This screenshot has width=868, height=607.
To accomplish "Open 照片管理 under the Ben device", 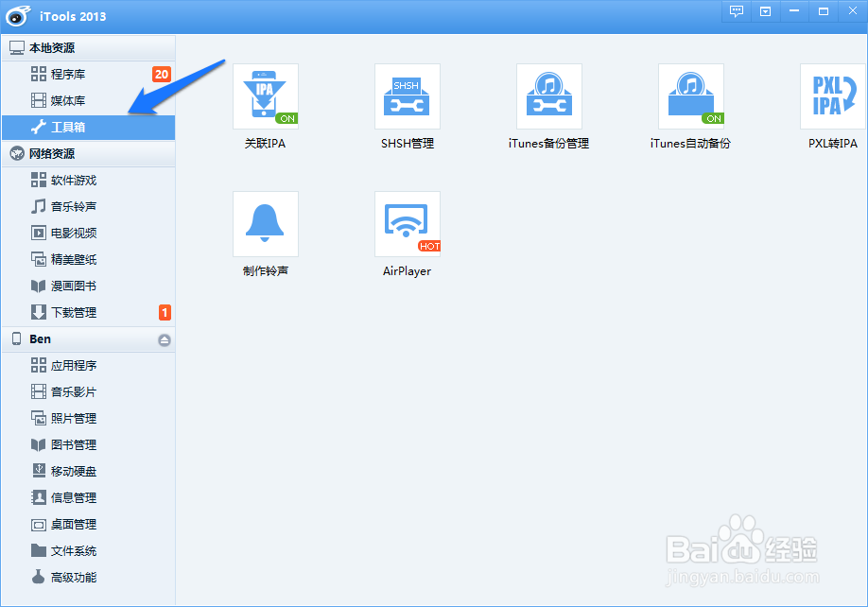I will (x=89, y=419).
